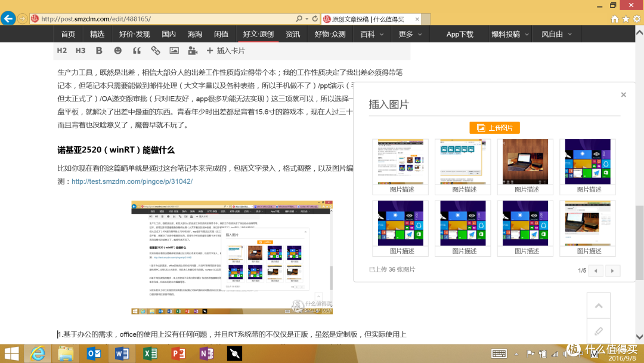The height and width of the screenshot is (363, 644).
Task: Apply H2 heading format in editor toolbar
Action: click(x=61, y=51)
